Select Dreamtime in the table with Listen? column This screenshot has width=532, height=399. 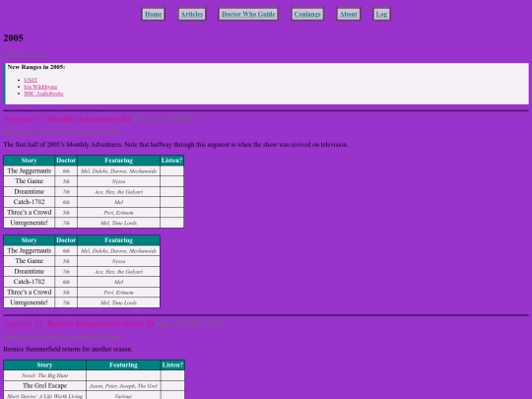coord(30,191)
